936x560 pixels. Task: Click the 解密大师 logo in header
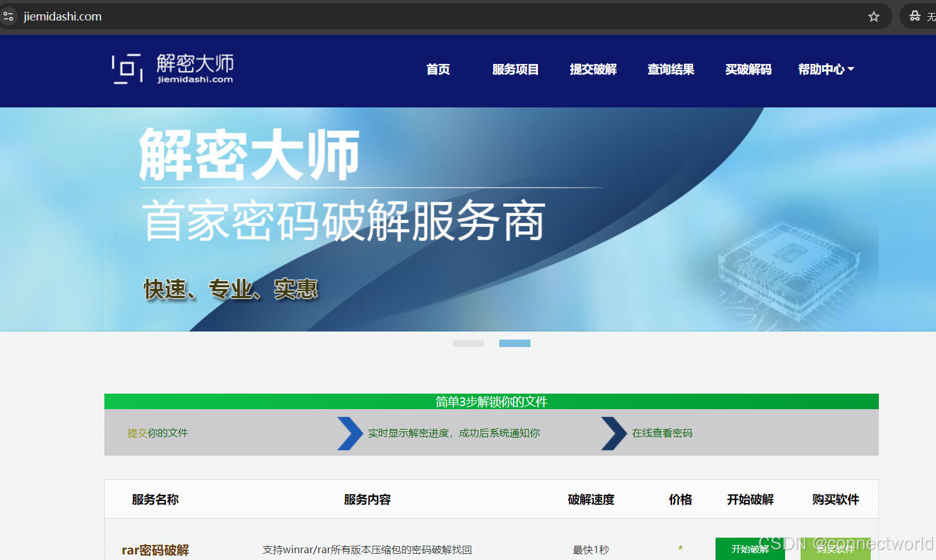[173, 69]
